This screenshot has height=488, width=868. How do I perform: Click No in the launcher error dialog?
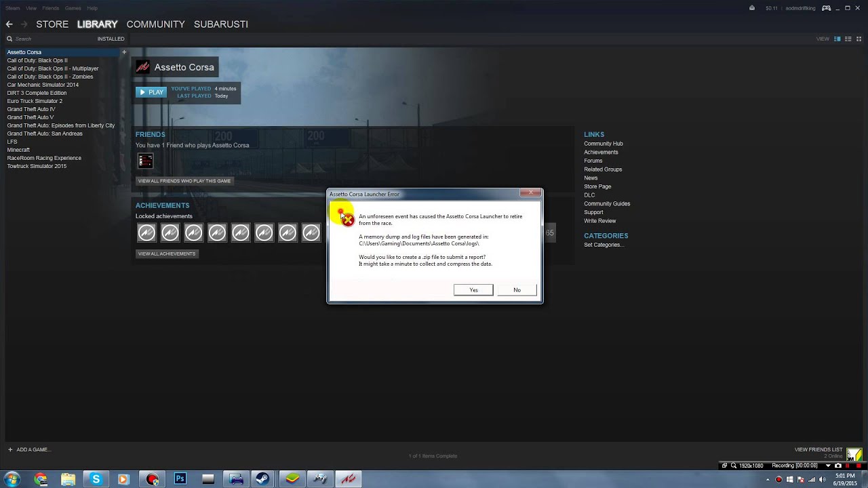pos(517,290)
